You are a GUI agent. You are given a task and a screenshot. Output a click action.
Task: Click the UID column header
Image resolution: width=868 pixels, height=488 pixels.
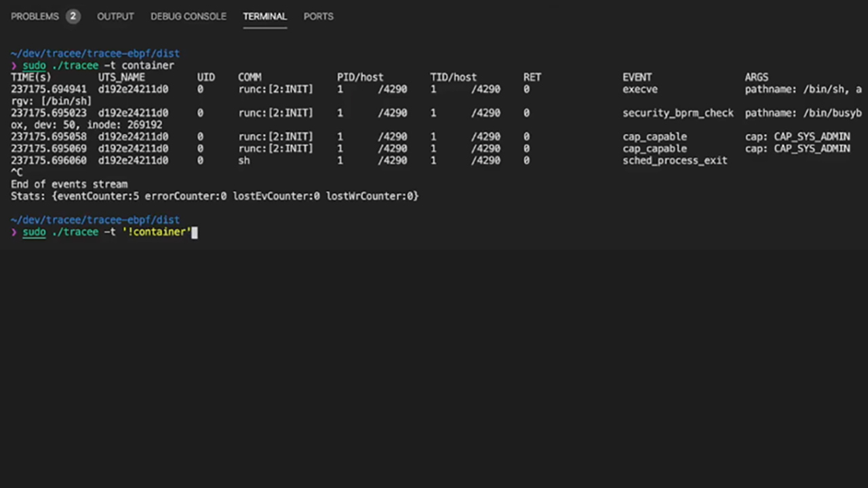click(206, 77)
